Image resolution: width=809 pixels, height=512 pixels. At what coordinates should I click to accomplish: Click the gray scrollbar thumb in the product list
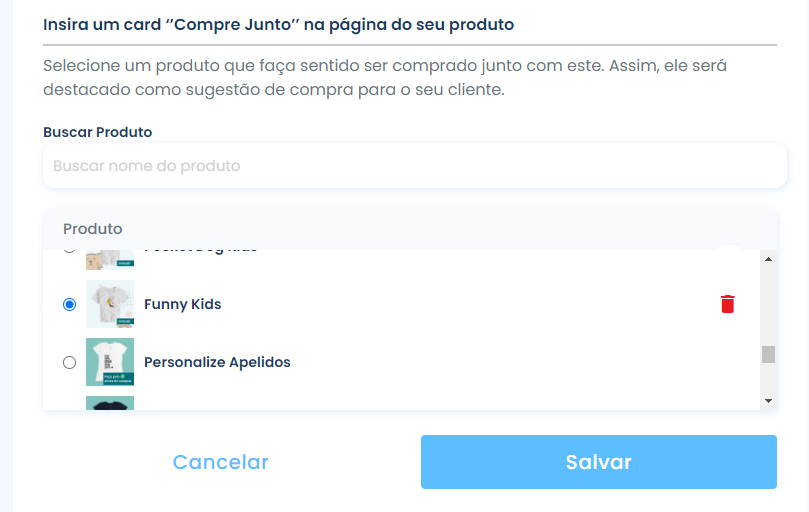tap(768, 355)
